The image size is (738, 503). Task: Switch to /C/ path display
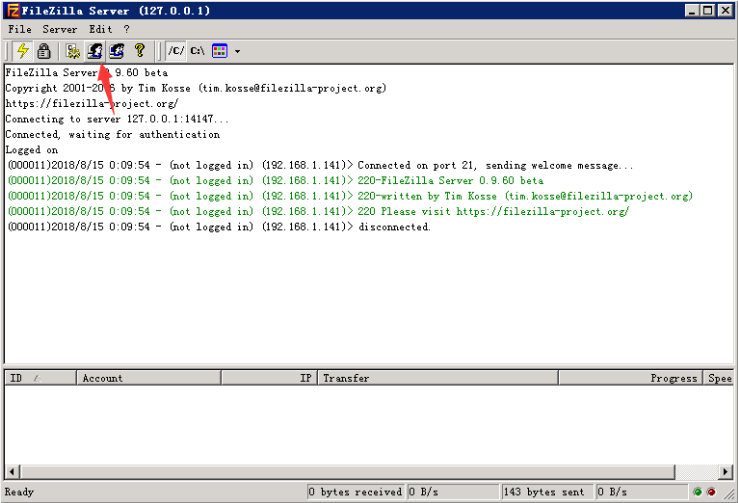[x=176, y=50]
